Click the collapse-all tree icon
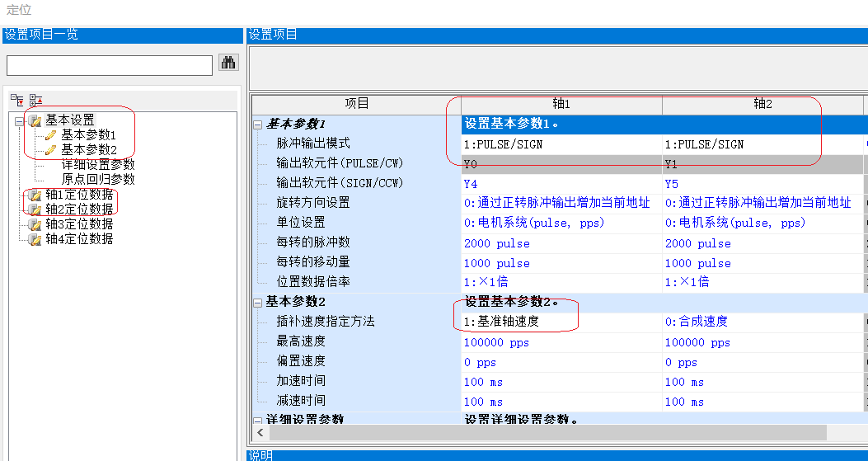 pos(35,100)
